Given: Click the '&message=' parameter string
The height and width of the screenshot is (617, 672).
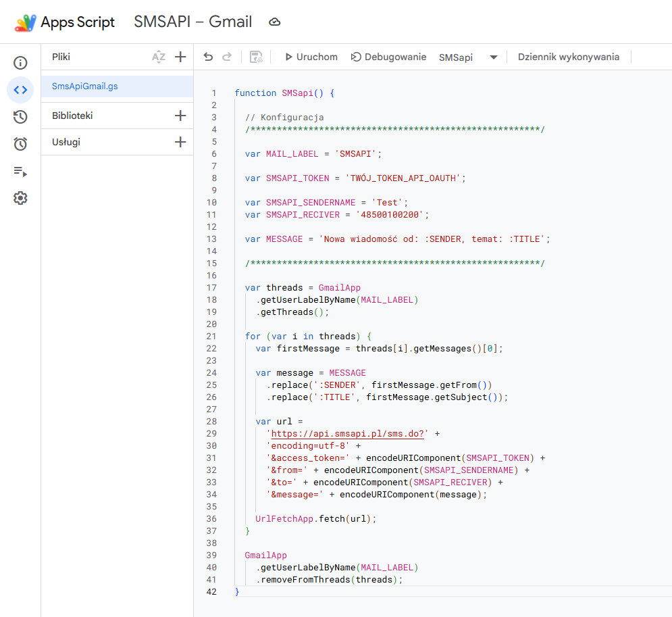Looking at the screenshot, I should tap(295, 495).
